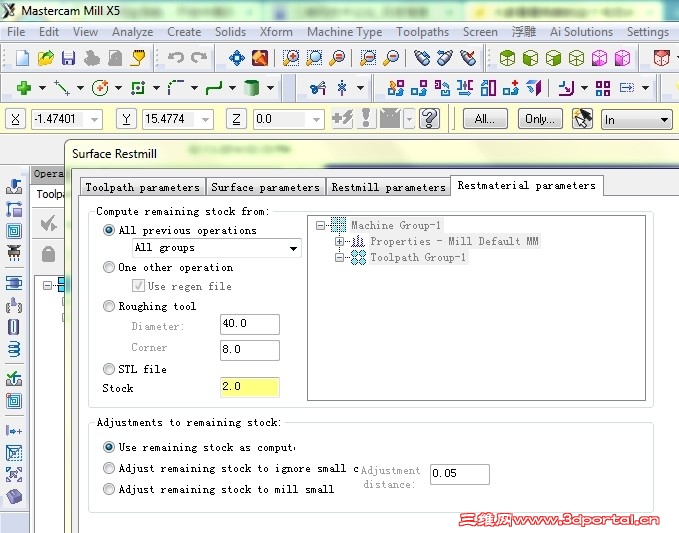Viewport: 679px width, 533px height.
Task: Open the Toolpaths menu
Action: click(x=422, y=32)
